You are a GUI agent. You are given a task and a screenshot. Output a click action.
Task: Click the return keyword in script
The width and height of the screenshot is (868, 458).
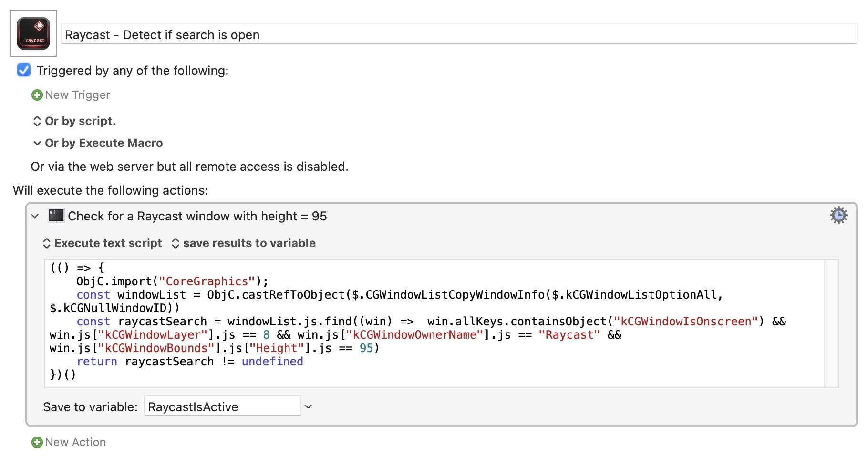[97, 362]
